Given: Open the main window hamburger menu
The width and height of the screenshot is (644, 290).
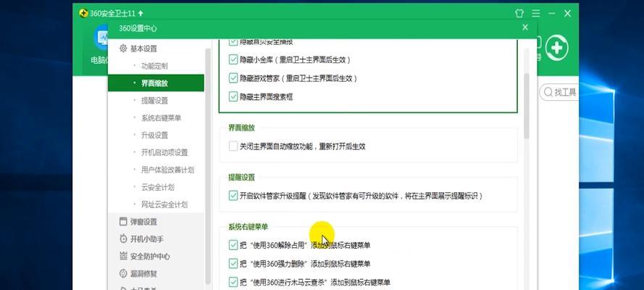Looking at the screenshot, I should pos(535,14).
